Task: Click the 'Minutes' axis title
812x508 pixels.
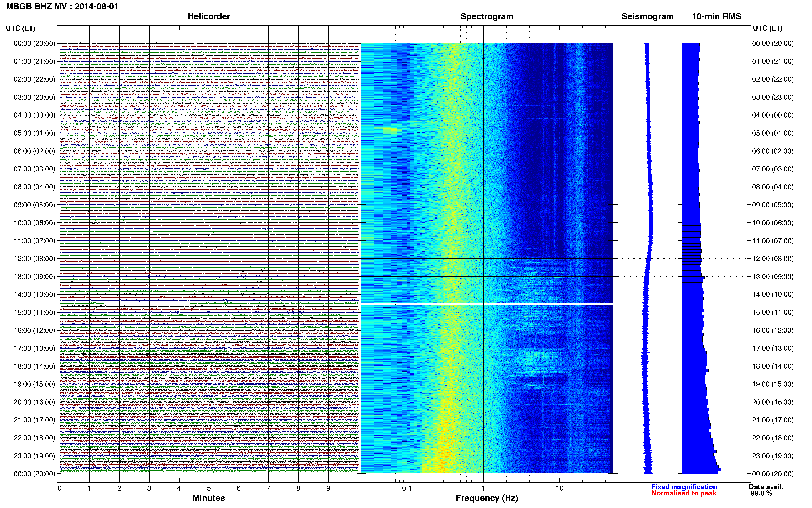Action: 209,498
